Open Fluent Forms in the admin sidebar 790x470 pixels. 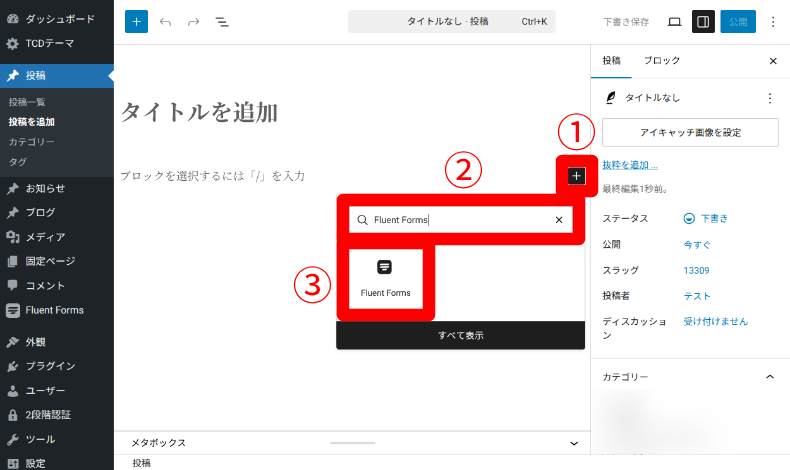57,310
